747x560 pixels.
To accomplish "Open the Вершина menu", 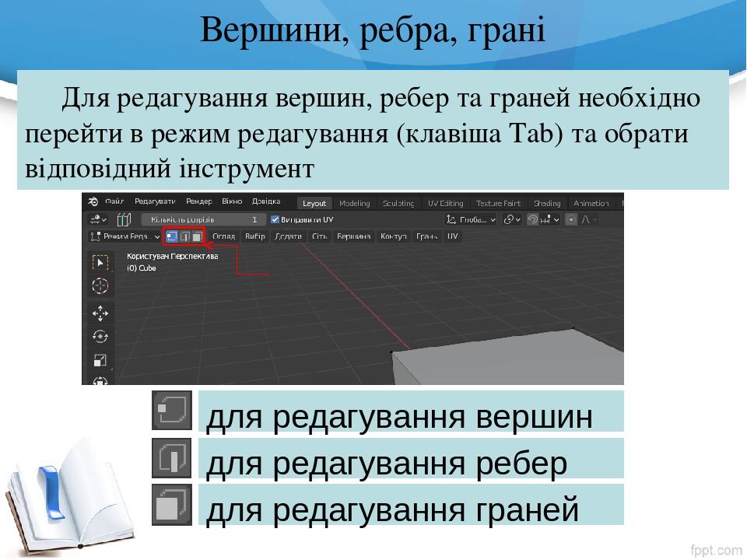I will pyautogui.click(x=353, y=236).
